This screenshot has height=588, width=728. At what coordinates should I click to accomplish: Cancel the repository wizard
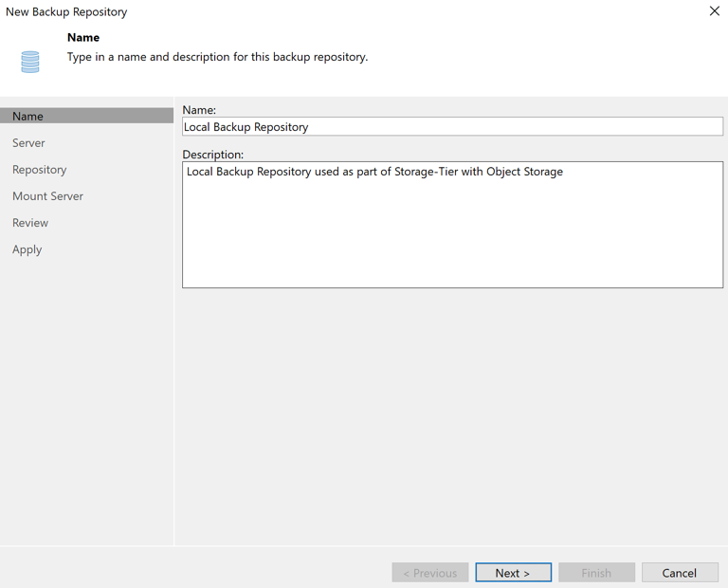(x=679, y=572)
